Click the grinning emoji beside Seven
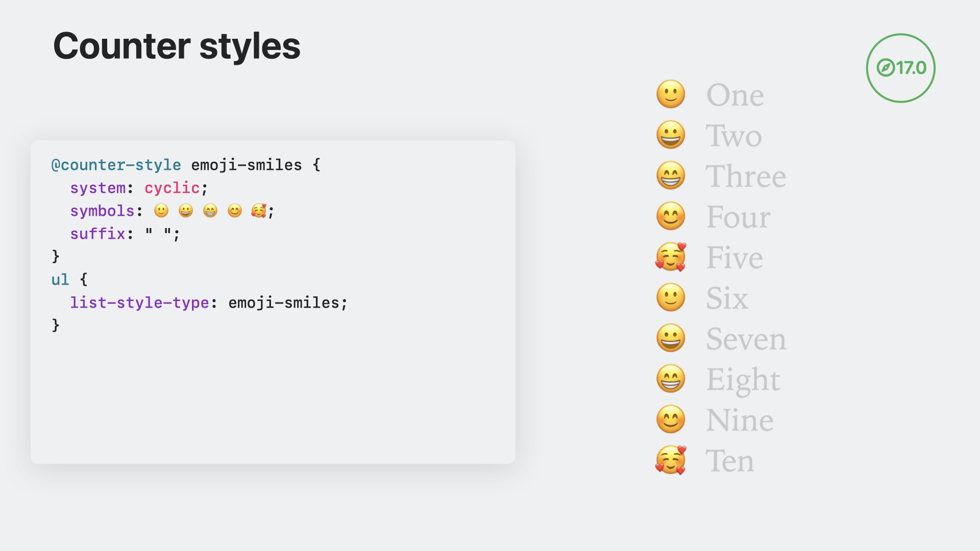The width and height of the screenshot is (980, 551). coord(671,338)
